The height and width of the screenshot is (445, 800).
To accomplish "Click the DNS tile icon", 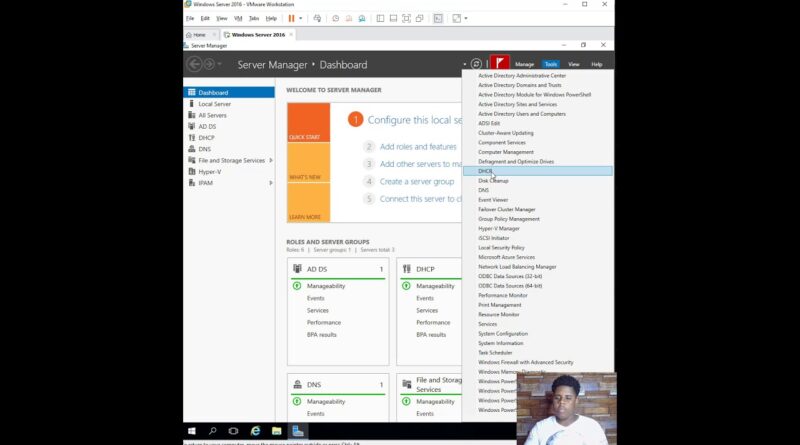I will click(x=297, y=384).
